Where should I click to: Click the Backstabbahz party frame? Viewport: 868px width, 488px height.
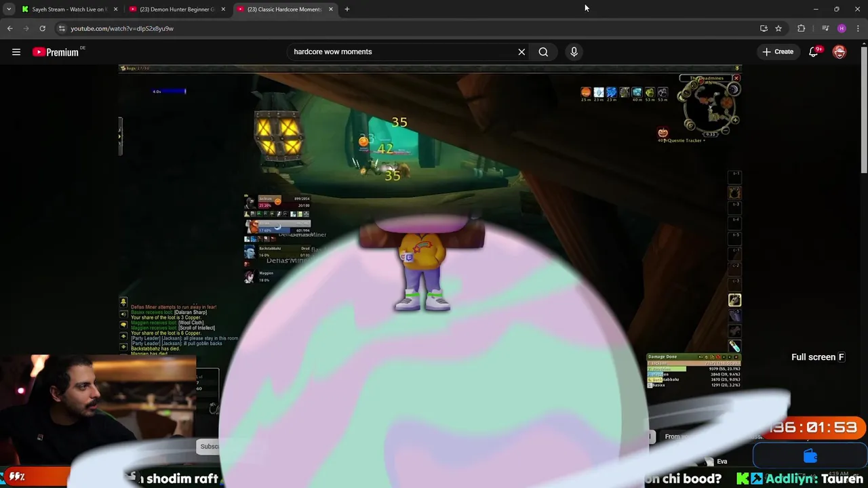[x=278, y=252]
